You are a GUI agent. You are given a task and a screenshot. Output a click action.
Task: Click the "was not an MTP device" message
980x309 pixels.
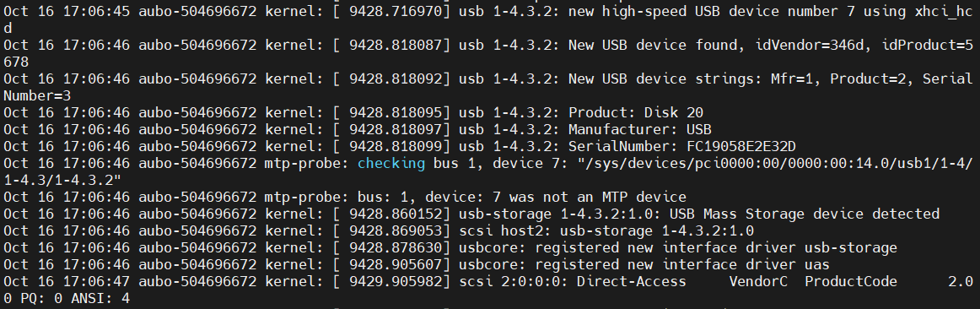(597, 197)
